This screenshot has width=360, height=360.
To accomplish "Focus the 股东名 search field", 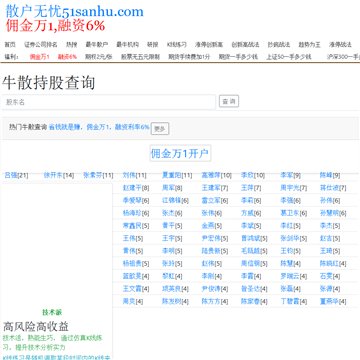I will [x=109, y=102].
